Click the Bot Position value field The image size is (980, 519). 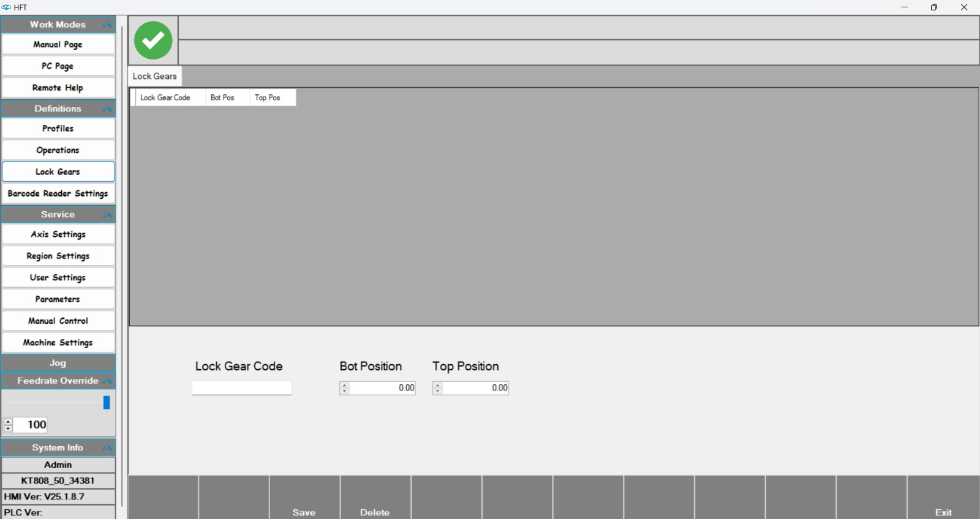[382, 388]
